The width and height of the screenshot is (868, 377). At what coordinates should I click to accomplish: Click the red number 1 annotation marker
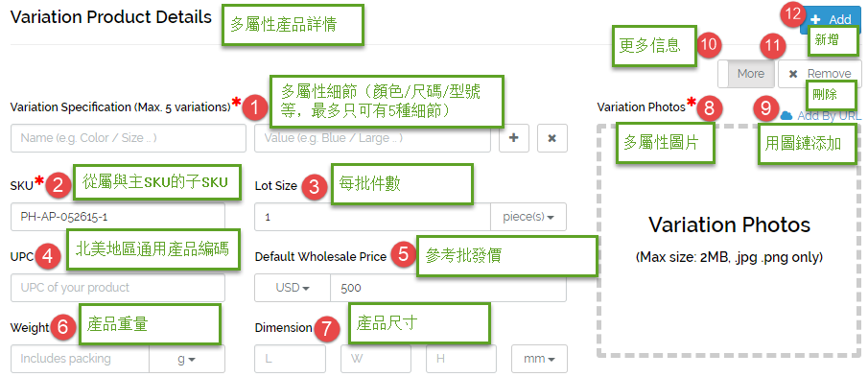(x=254, y=106)
